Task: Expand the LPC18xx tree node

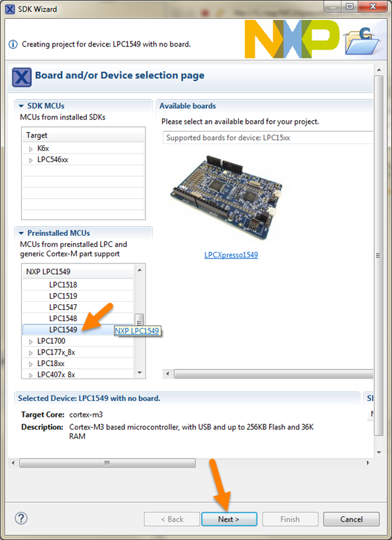Action: click(x=31, y=364)
